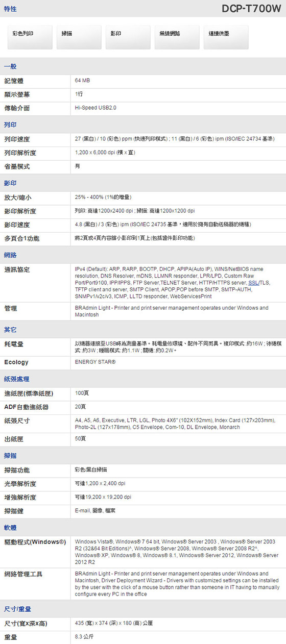
Task: Click the ENERGY STAR® ecology value
Action: (95, 362)
